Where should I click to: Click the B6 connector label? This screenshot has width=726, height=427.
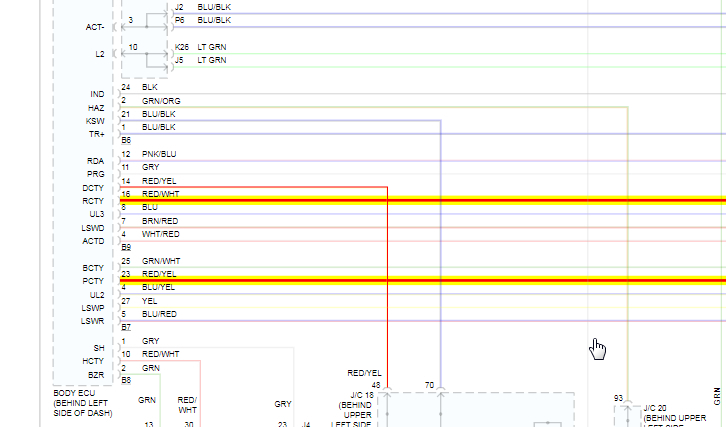126,140
